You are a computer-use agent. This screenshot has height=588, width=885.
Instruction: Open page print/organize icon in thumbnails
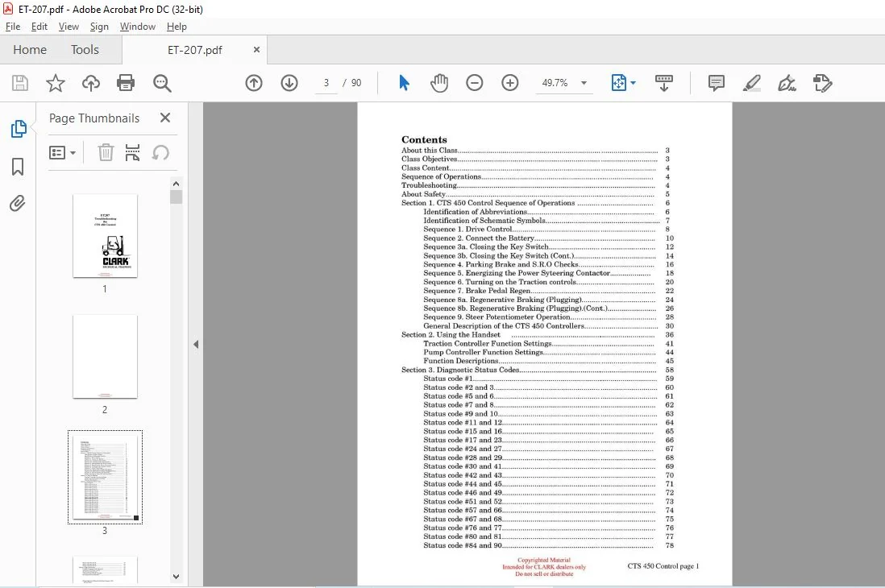coord(132,152)
